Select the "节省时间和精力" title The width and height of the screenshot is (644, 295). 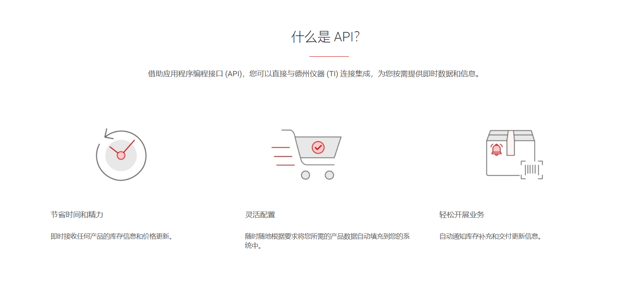[77, 215]
